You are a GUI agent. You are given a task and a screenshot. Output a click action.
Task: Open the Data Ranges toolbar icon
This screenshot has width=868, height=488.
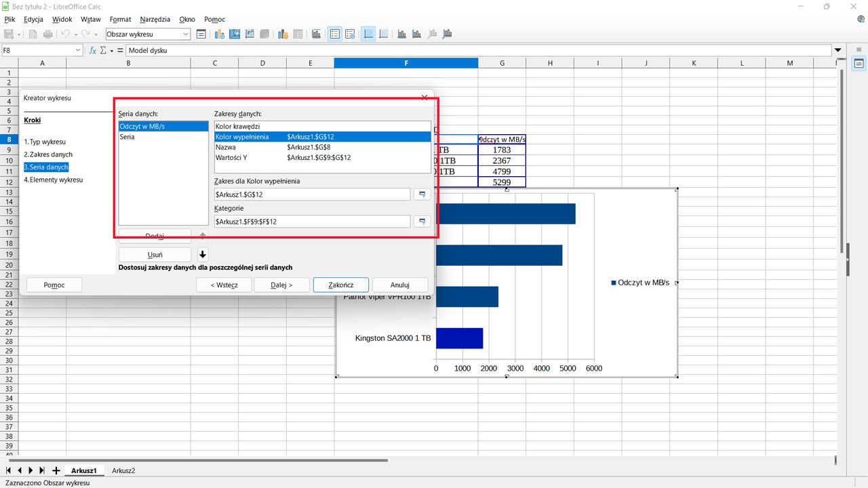(x=282, y=34)
